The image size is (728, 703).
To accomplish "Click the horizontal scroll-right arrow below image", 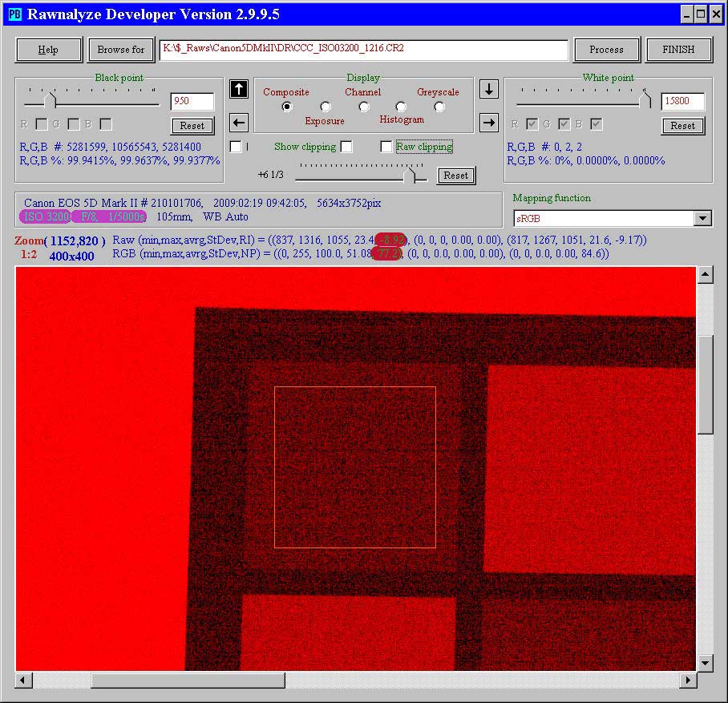I will pos(688,681).
